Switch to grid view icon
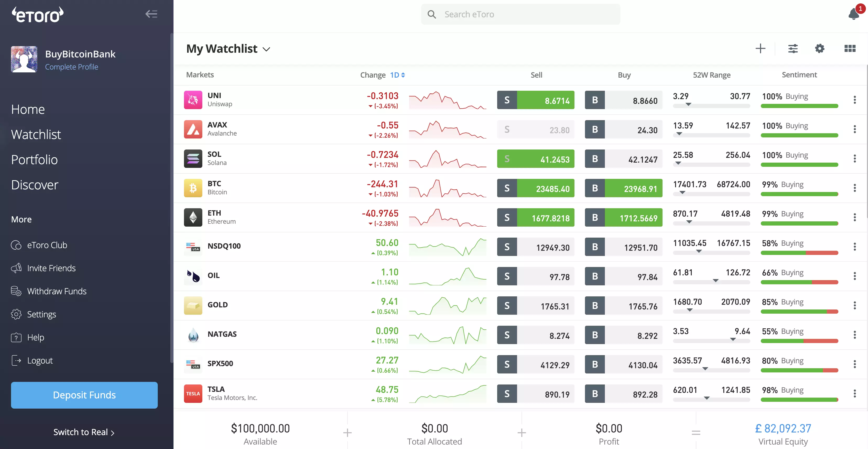This screenshot has width=868, height=449. coord(850,49)
